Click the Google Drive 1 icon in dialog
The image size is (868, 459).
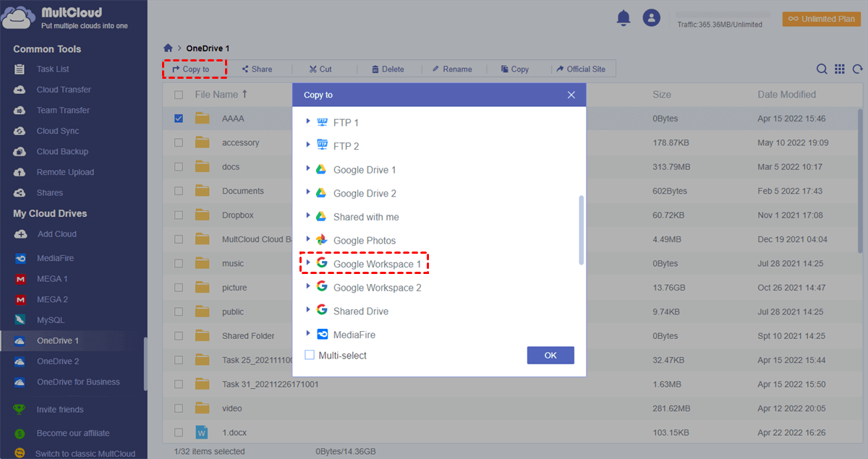coord(321,169)
